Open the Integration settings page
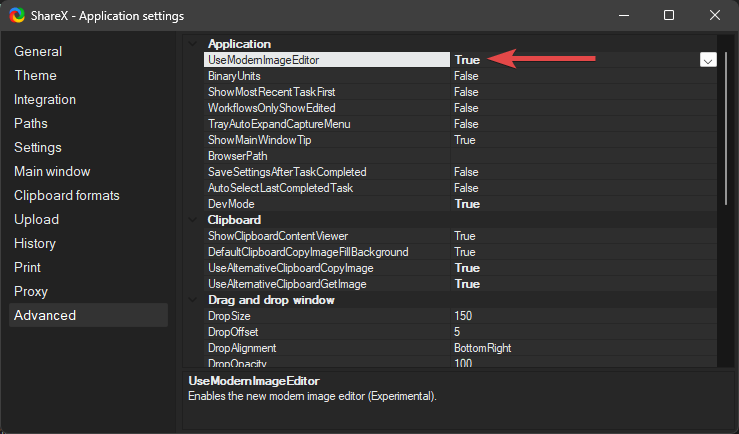Screen dimensions: 739x434 click(45, 99)
